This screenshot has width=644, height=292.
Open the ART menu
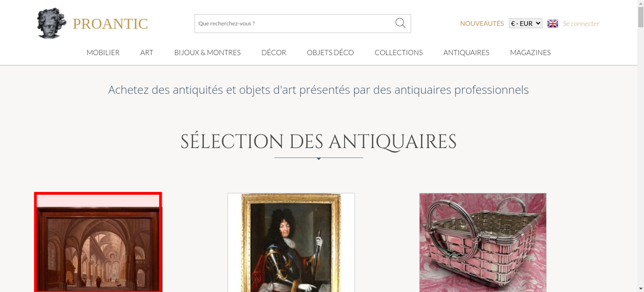tap(147, 52)
